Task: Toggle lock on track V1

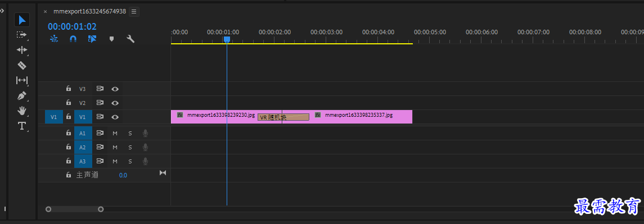Action: 69,117
